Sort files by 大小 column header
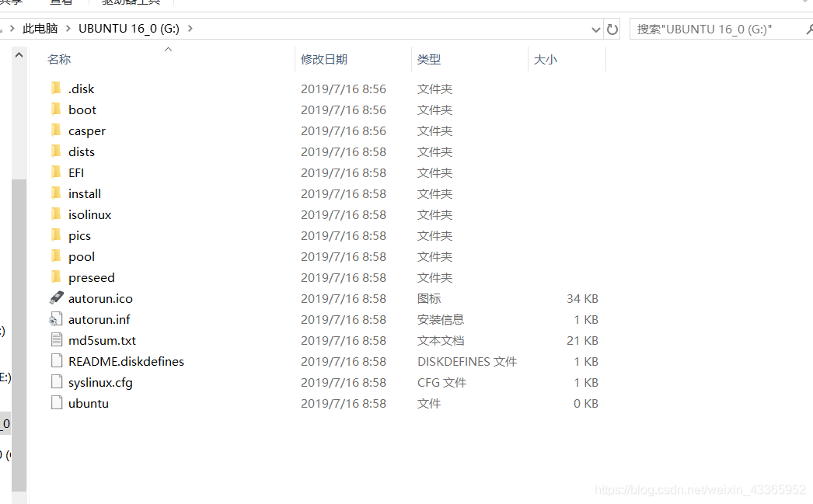 (546, 60)
